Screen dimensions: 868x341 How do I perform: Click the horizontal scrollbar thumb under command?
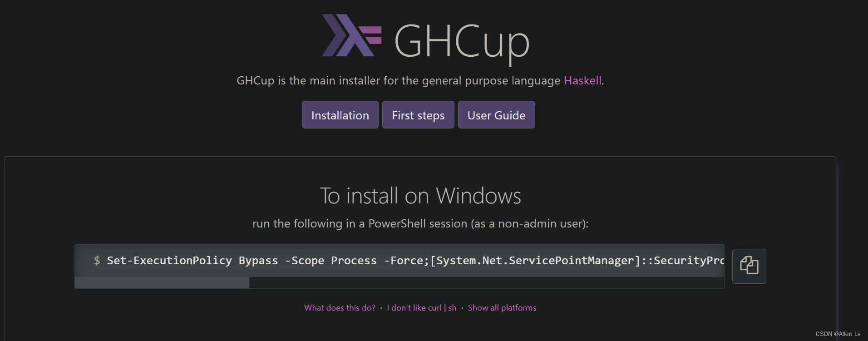click(x=162, y=283)
